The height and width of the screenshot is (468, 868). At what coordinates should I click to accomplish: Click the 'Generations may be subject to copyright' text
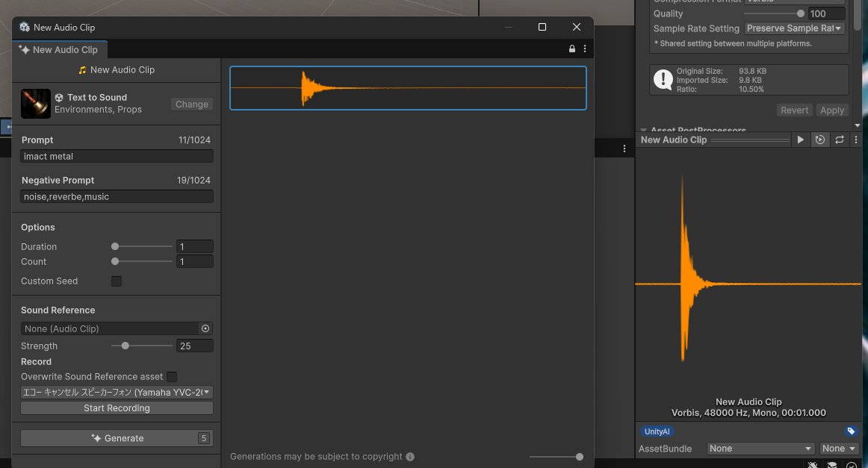(x=316, y=456)
